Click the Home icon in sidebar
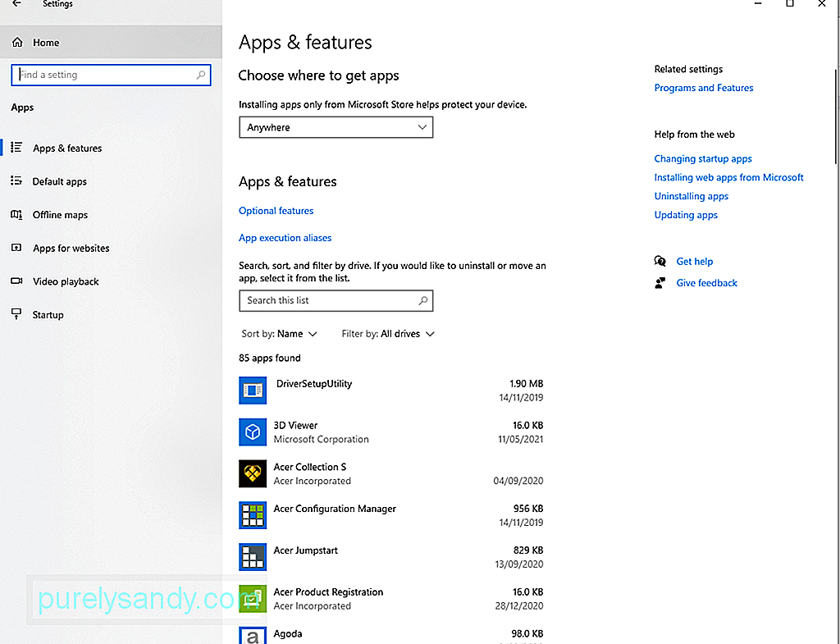Viewport: 840px width, 644px height. pyautogui.click(x=18, y=43)
